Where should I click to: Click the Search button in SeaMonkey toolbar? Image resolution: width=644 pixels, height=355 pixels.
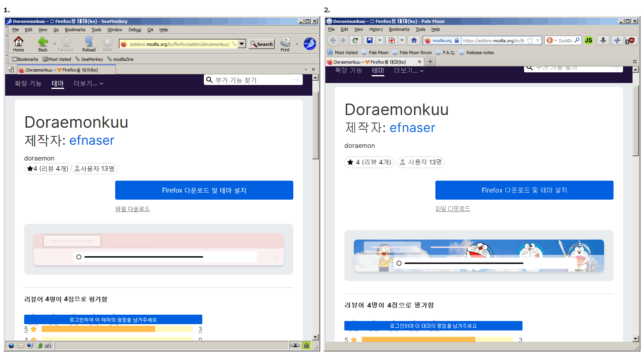pyautogui.click(x=262, y=44)
